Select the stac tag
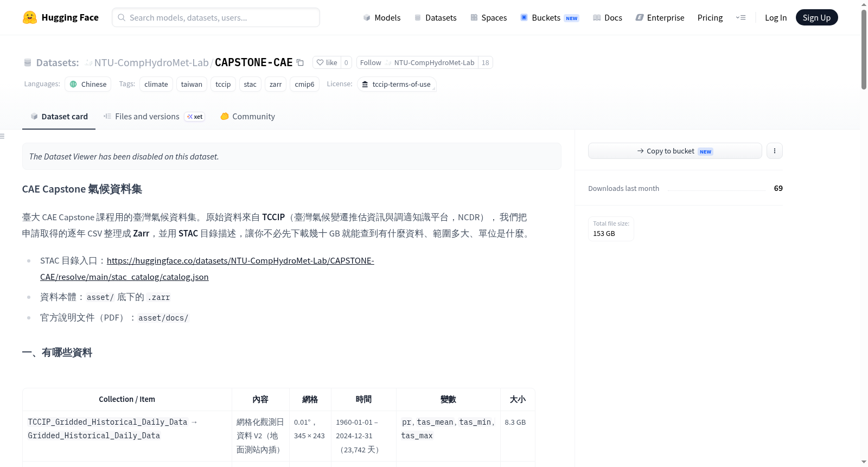Image resolution: width=868 pixels, height=467 pixels. tap(250, 84)
